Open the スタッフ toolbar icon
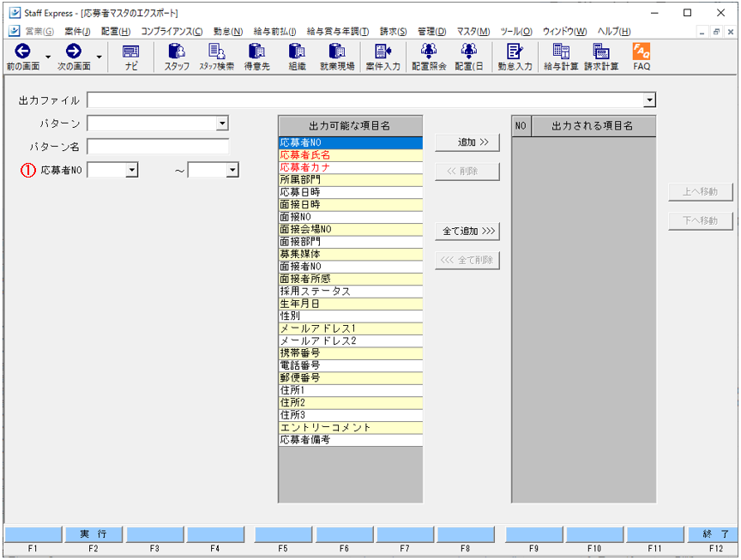 point(177,57)
